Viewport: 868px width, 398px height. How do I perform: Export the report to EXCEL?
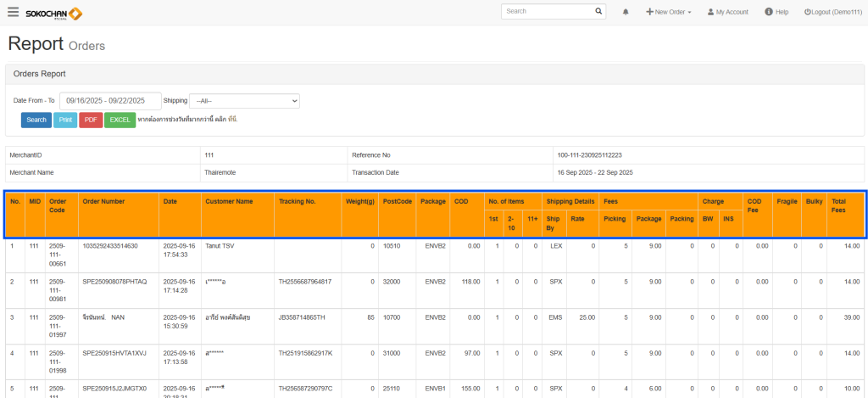point(120,120)
